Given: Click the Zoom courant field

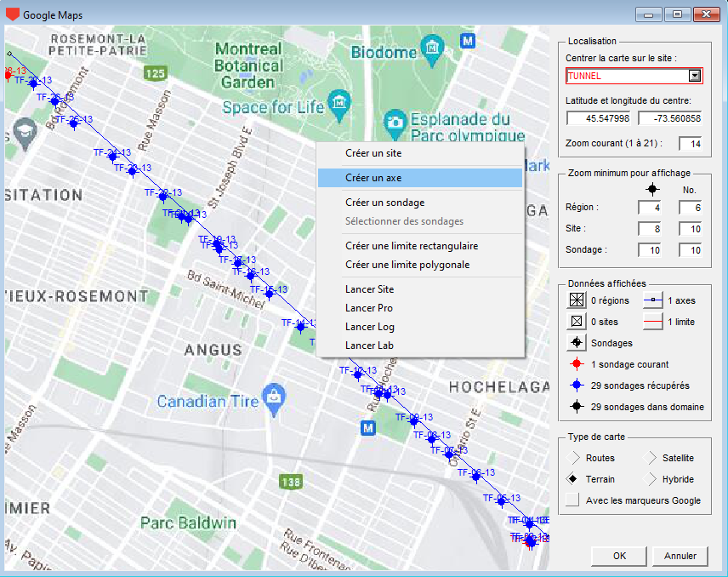Looking at the screenshot, I should (691, 144).
